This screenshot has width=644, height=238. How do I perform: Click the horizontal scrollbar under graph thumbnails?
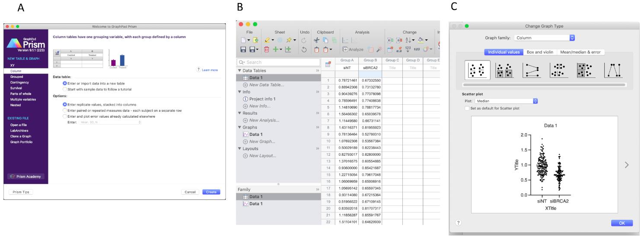tap(544, 85)
